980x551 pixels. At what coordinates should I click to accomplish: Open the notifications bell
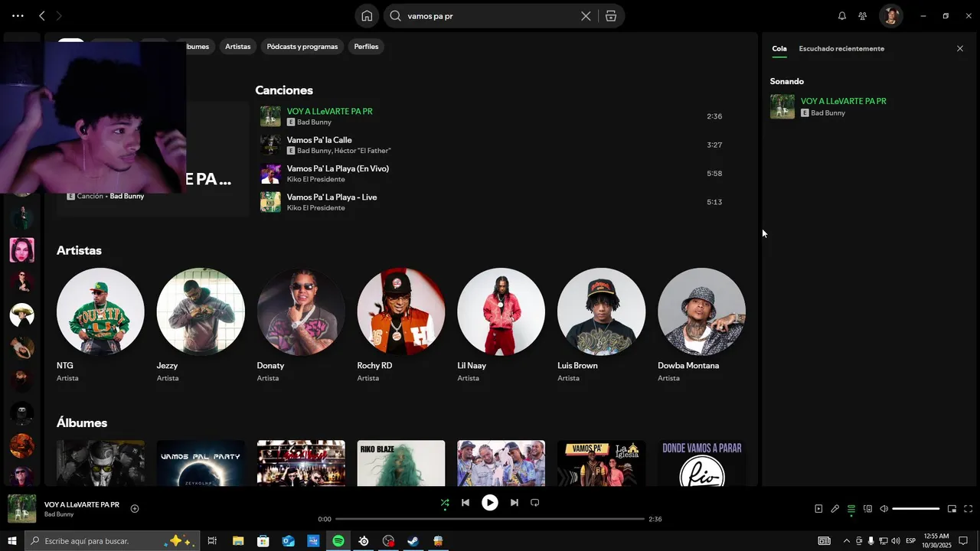point(842,16)
